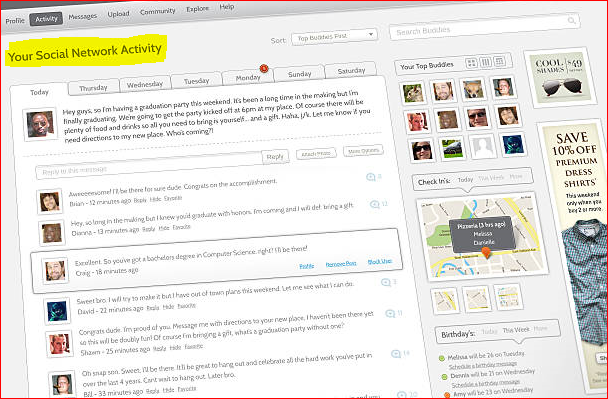Click the search magnifier icon
The height and width of the screenshot is (399, 608).
pos(571,20)
